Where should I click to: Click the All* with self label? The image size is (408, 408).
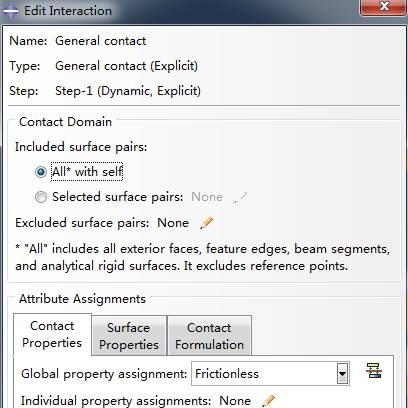point(87,172)
